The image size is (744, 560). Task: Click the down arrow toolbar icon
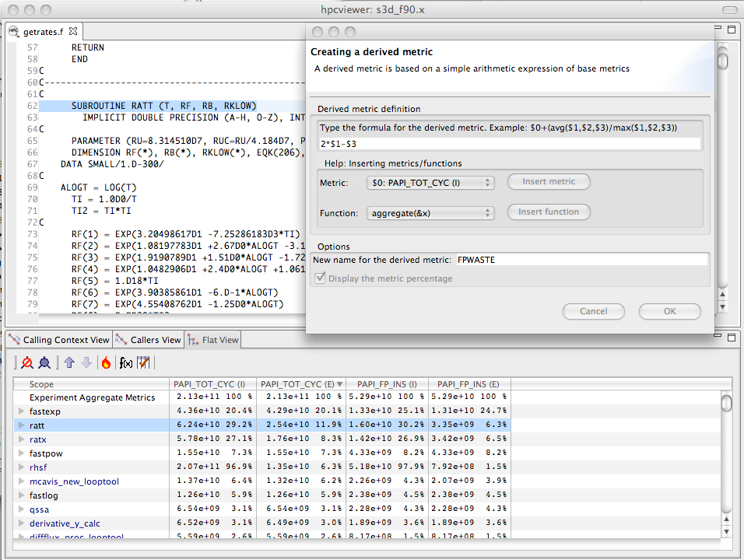point(86,362)
